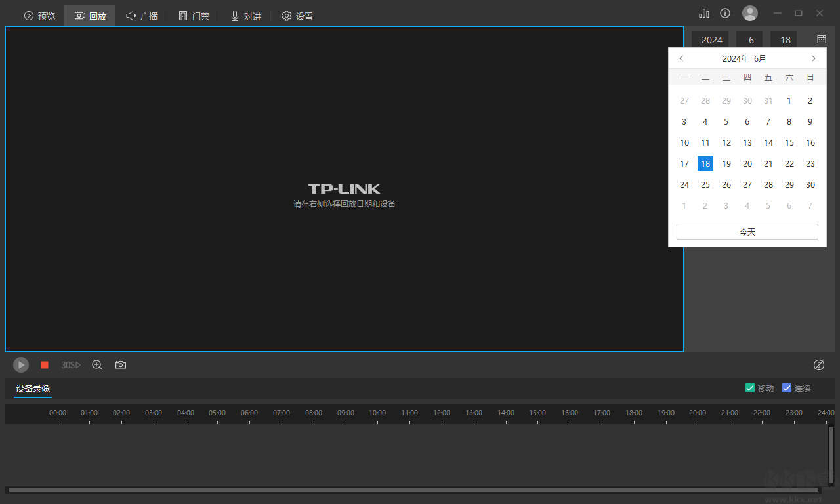Go to previous month in calendar
840x504 pixels.
click(x=681, y=58)
